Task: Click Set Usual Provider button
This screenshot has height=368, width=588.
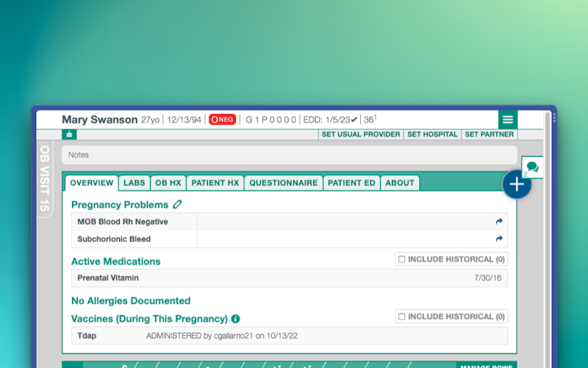Action: [361, 135]
